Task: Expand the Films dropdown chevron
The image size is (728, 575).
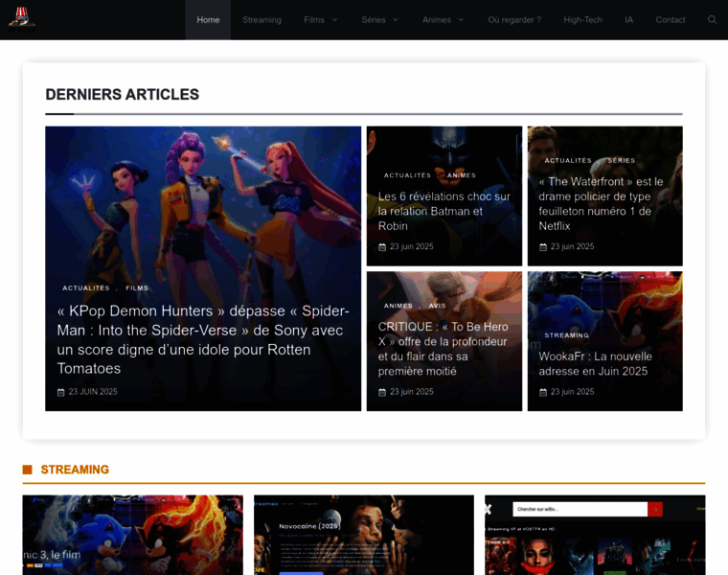Action: (x=334, y=20)
